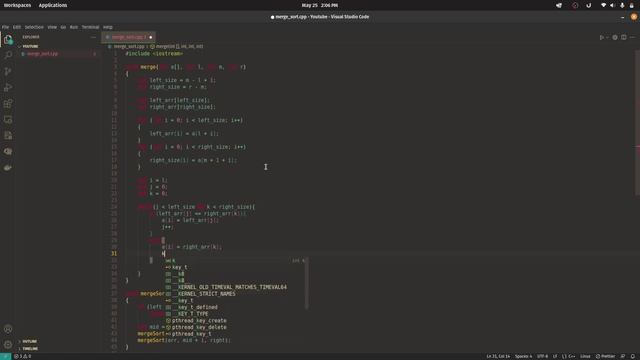640x360 pixels.
Task: Click the Spaces: 4 indentation status entry
Action: (523, 356)
